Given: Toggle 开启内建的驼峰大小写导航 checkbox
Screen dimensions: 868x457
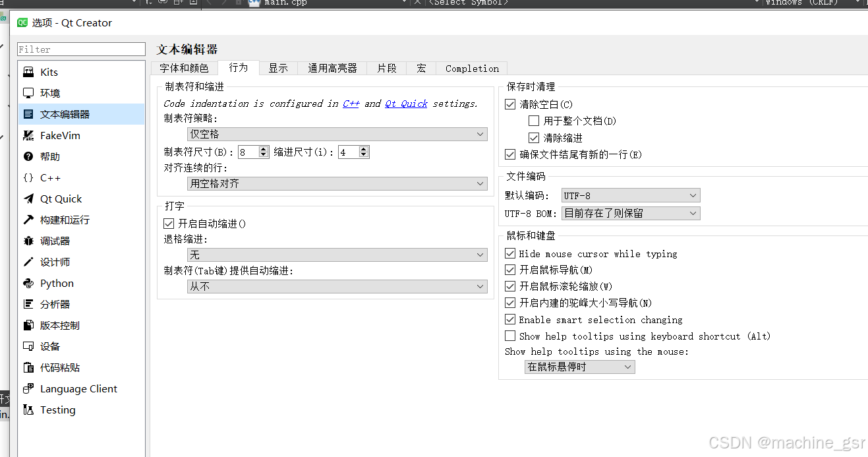Looking at the screenshot, I should [x=510, y=303].
